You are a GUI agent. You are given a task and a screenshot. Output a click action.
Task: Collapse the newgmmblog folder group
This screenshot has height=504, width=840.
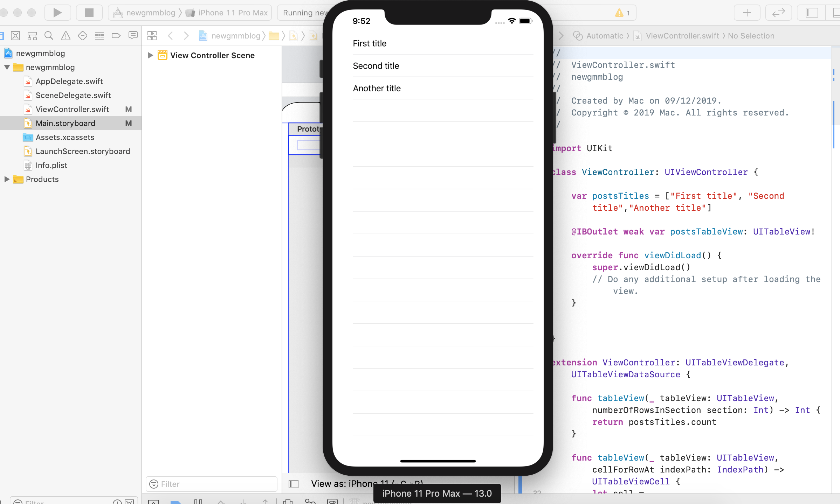pos(7,67)
